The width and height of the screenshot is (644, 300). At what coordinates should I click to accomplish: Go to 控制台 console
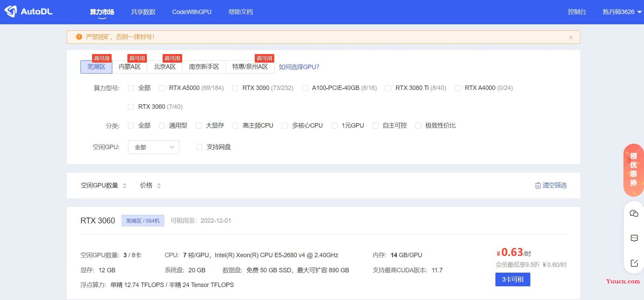[577, 12]
